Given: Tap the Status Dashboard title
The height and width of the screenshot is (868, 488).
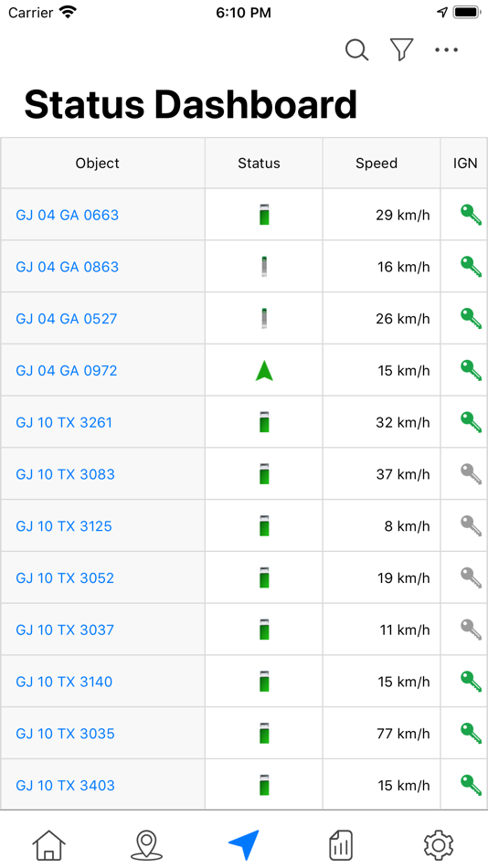Looking at the screenshot, I should (191, 104).
